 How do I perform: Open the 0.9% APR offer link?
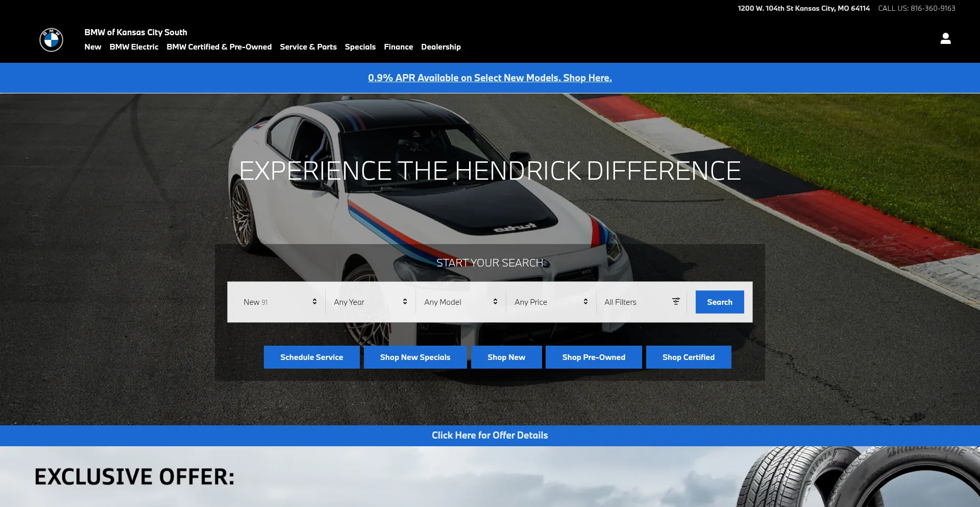click(490, 78)
